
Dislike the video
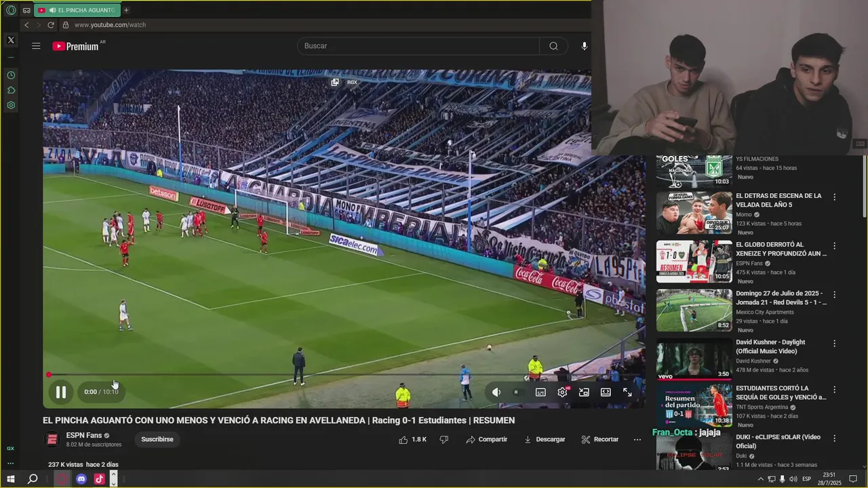(444, 439)
